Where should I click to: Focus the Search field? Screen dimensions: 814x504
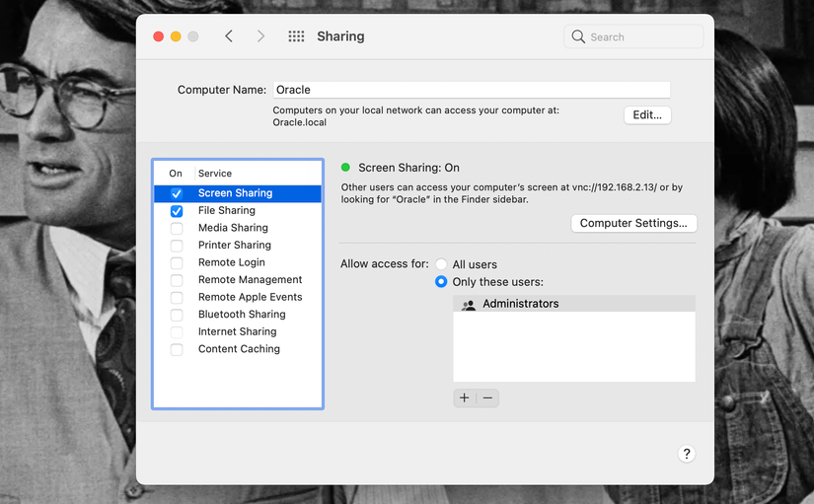(633, 36)
